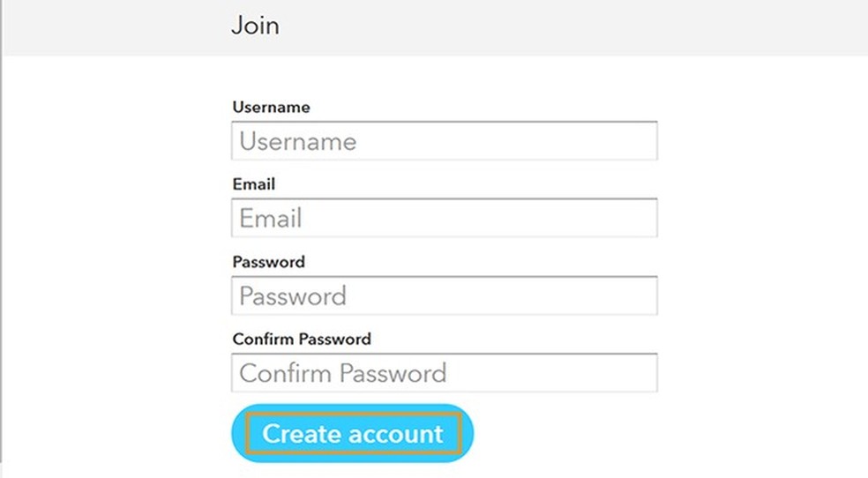868x478 pixels.
Task: Click the bold Username label
Action: (271, 108)
